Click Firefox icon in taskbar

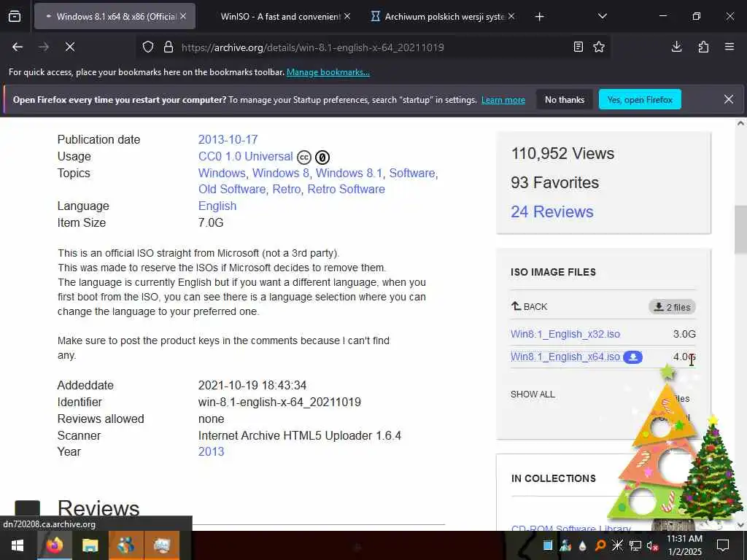[x=54, y=545]
